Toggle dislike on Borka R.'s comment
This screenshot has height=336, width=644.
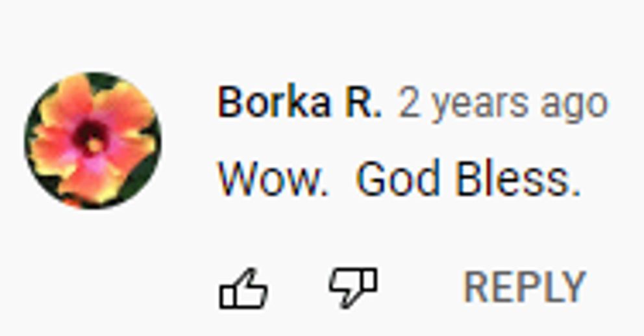pyautogui.click(x=353, y=287)
